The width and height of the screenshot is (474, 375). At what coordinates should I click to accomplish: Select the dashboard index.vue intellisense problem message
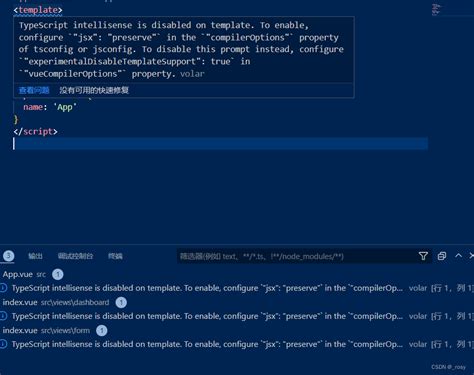tap(207, 316)
